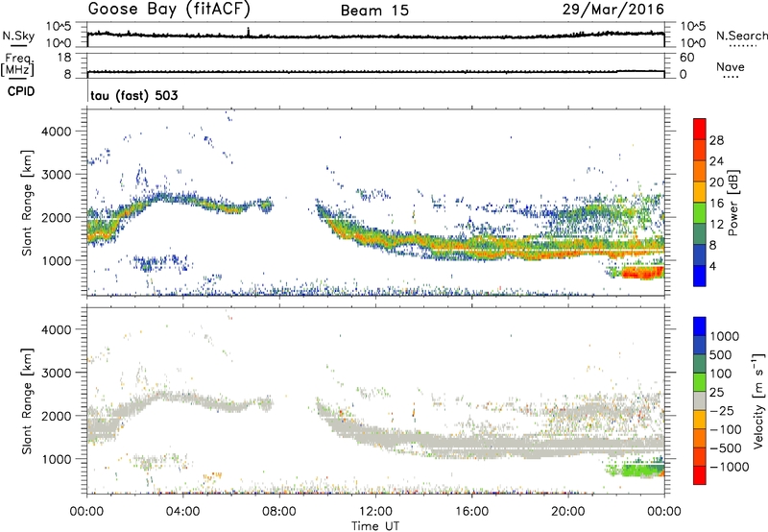Click the red bottom segment of velocity colorbar
The image size is (768, 532).
point(700,475)
